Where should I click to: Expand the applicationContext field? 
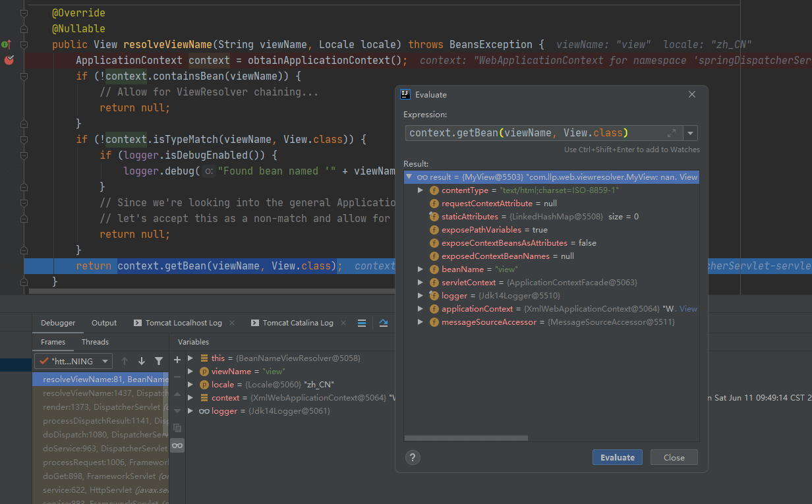[x=420, y=308]
